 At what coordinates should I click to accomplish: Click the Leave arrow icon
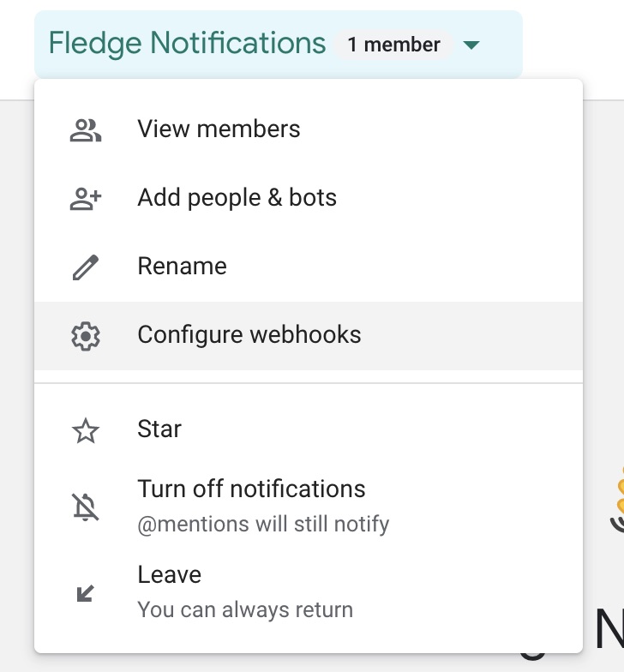85,592
